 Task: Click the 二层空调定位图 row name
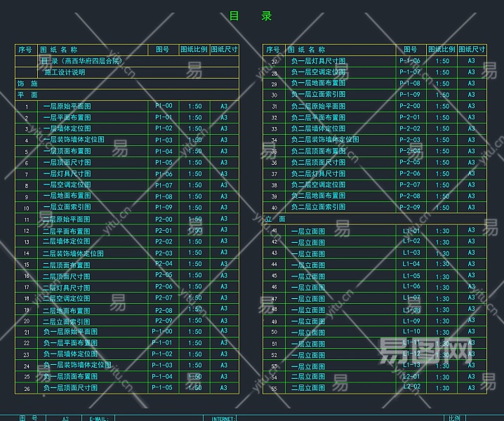click(67, 299)
